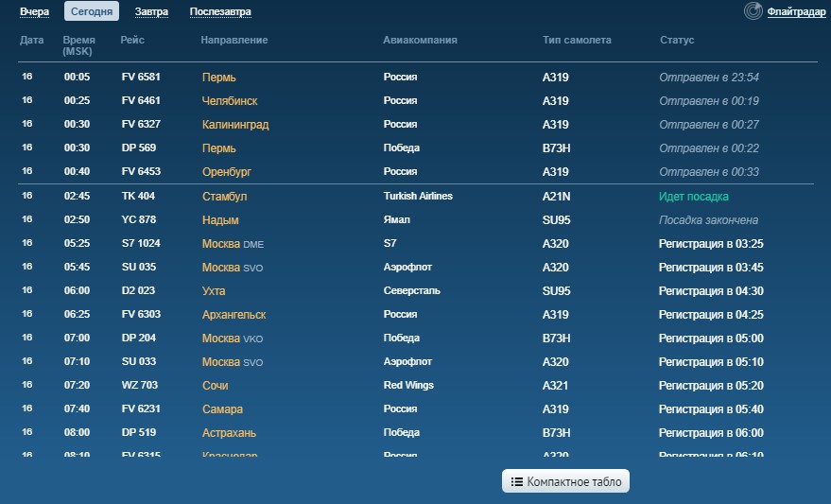This screenshot has width=831, height=504.
Task: Click the Время (MSK) column header
Action: (x=78, y=45)
